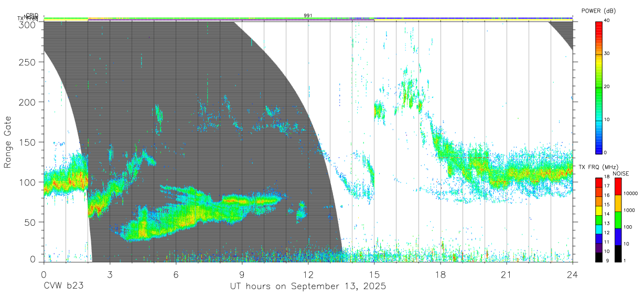The width and height of the screenshot is (644, 297).
Task: Select the 15 label on TX FRQ scale
Action: point(607,205)
